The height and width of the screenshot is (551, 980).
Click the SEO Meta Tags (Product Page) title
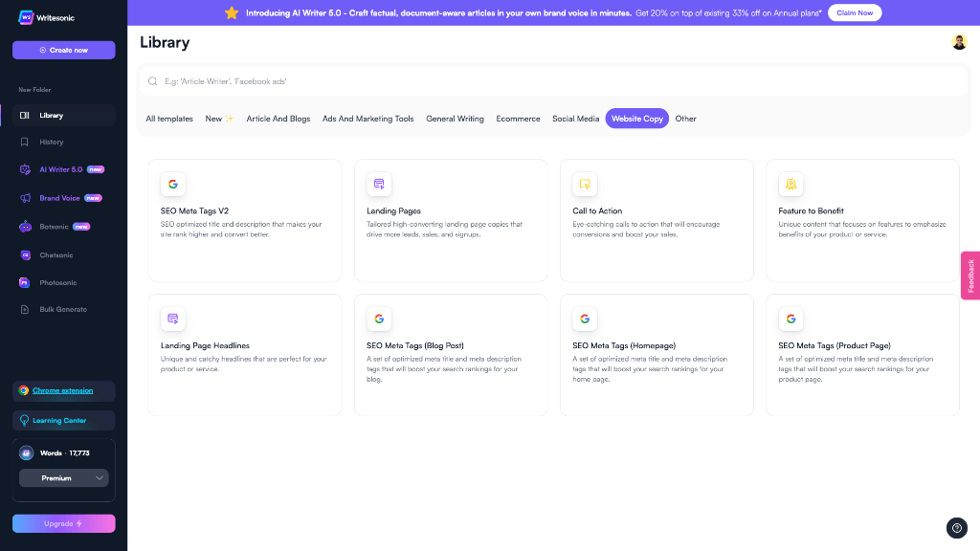835,345
